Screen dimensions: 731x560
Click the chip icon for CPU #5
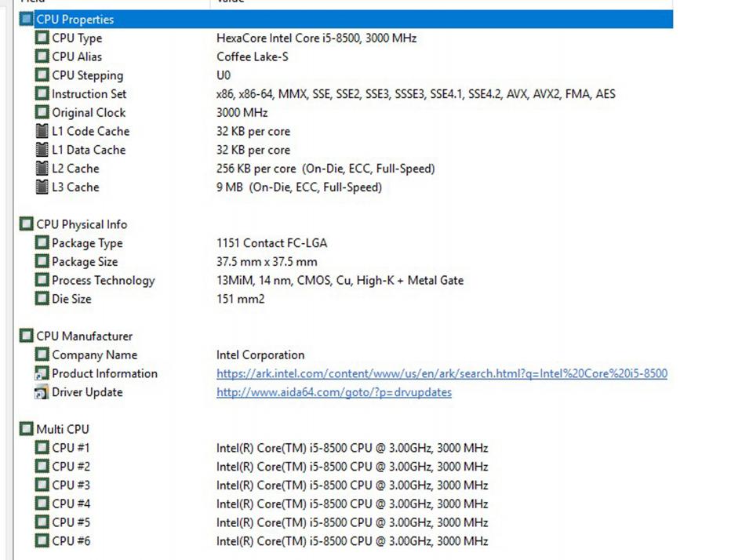[42, 522]
